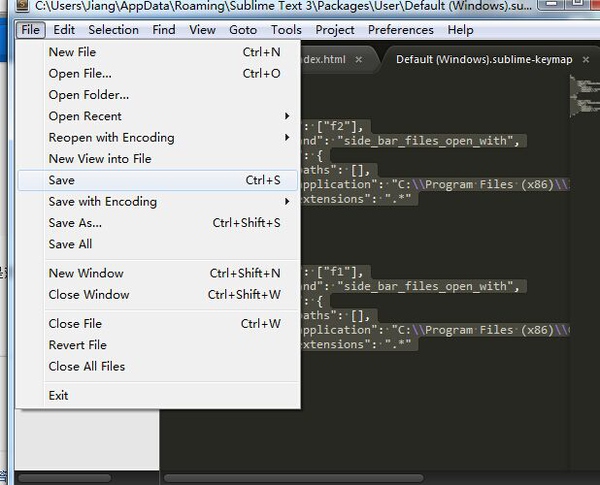The width and height of the screenshot is (600, 485).
Task: Open the Selection menu
Action: click(113, 30)
